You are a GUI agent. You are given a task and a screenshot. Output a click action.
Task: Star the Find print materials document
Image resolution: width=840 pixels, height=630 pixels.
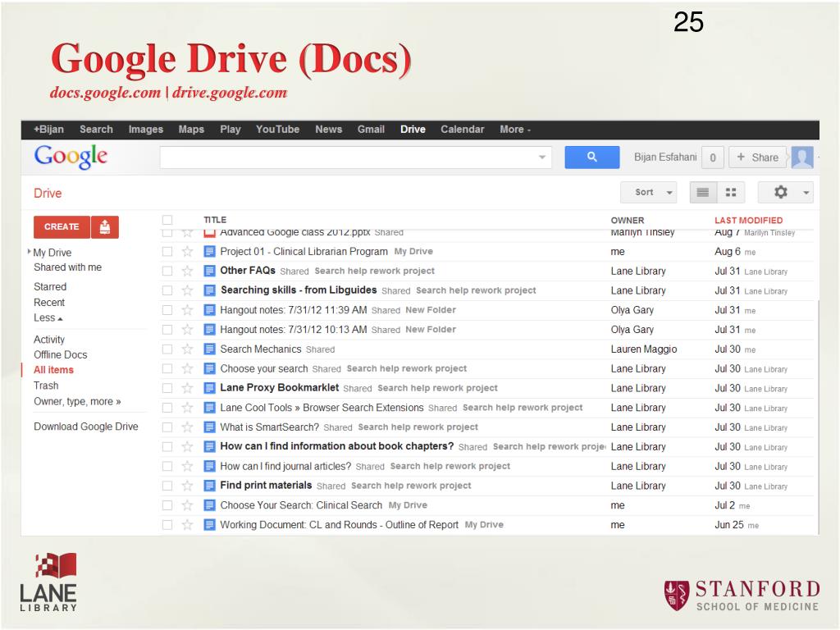coord(187,486)
